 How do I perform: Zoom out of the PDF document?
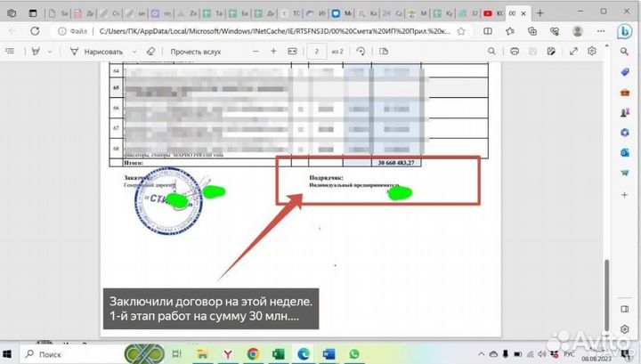256,51
